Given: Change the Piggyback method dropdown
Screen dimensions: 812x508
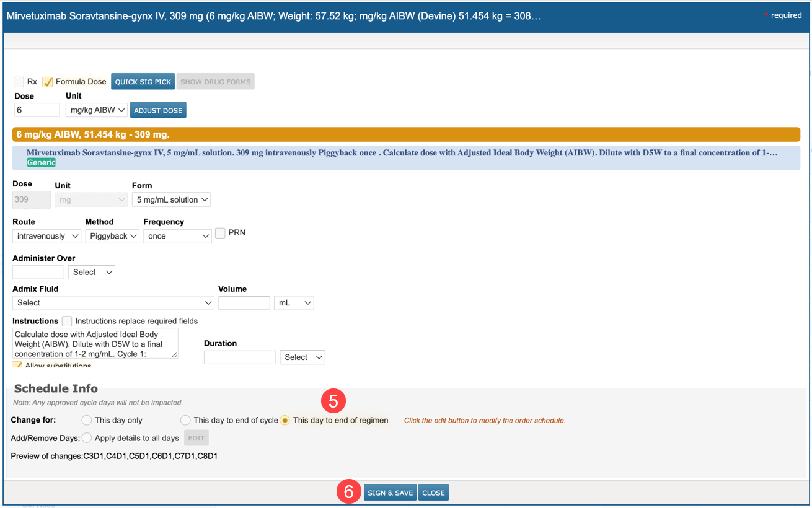Looking at the screenshot, I should click(112, 236).
